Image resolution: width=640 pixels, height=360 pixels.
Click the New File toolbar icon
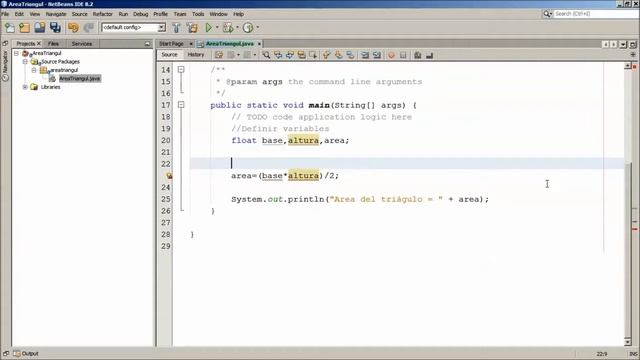[x=9, y=27]
